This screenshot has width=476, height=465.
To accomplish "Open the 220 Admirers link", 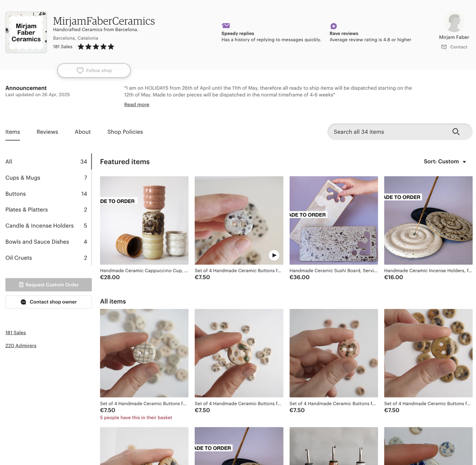I will tap(21, 346).
